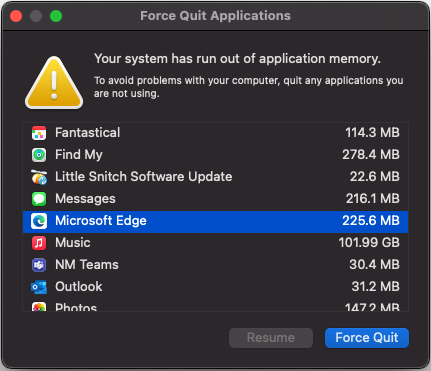Click the NM Teams 30.4 MB memory value
Image resolution: width=431 pixels, height=371 pixels.
[x=374, y=265]
